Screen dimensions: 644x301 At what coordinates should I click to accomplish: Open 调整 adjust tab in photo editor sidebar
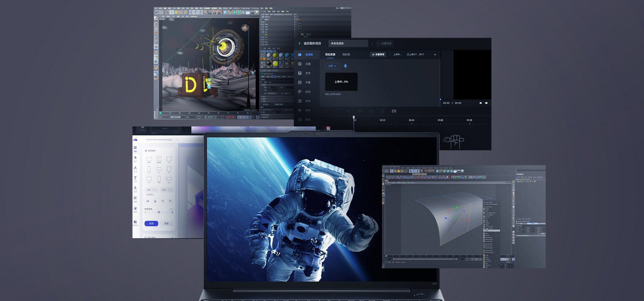(135, 149)
